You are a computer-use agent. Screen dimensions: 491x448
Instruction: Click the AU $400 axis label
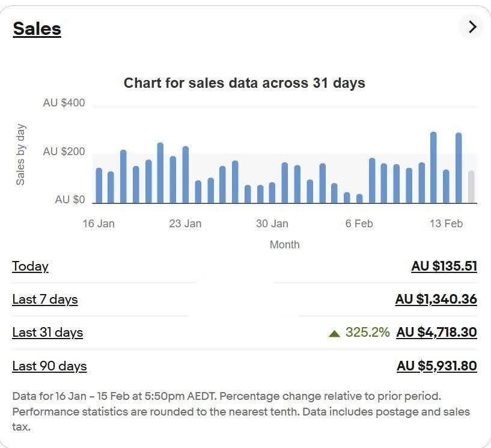pyautogui.click(x=64, y=103)
